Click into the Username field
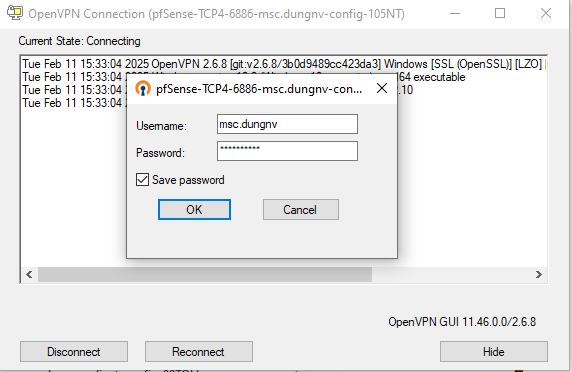This screenshot has width=572, height=372. [287, 124]
